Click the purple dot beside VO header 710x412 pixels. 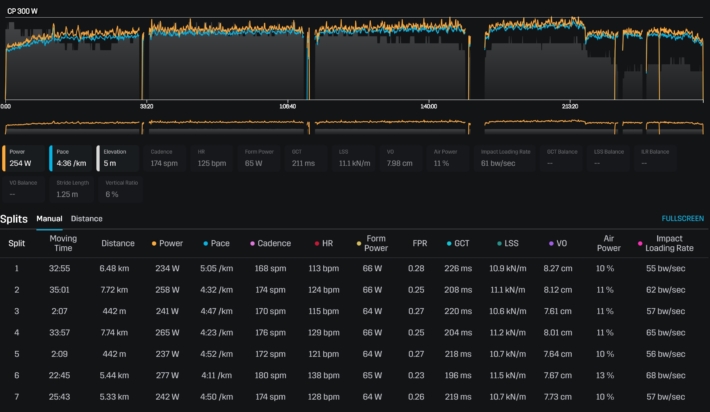tap(549, 243)
